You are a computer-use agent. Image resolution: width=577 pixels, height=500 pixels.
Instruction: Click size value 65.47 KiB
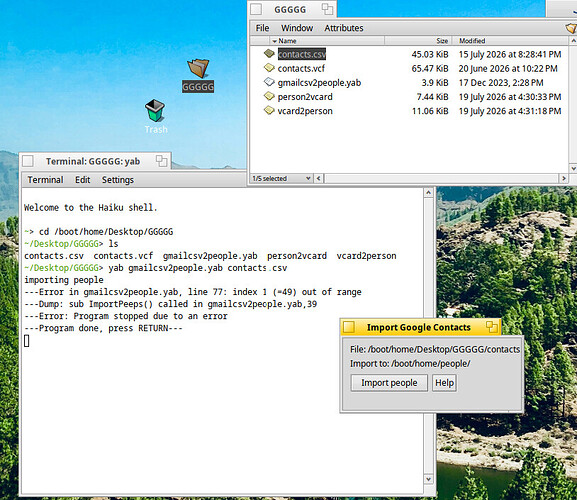click(430, 68)
